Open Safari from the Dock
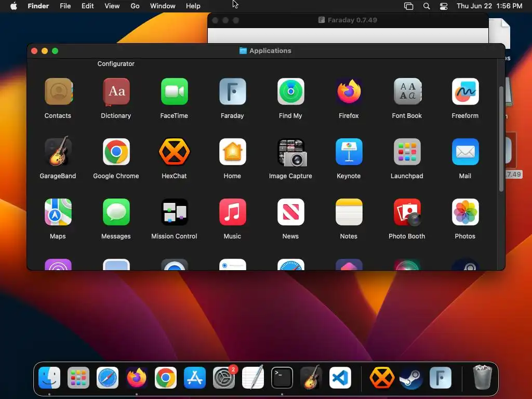The image size is (532, 399). pos(107,378)
